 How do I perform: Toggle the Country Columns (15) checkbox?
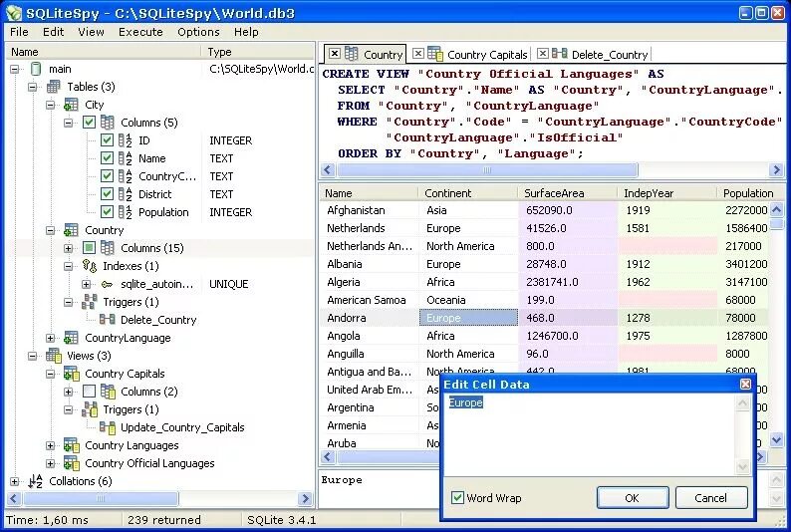point(89,248)
